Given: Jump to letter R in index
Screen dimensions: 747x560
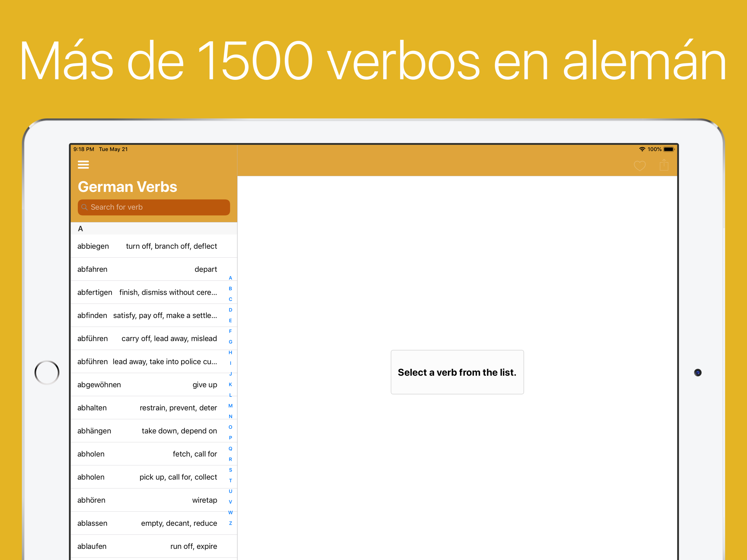Looking at the screenshot, I should tap(230, 459).
